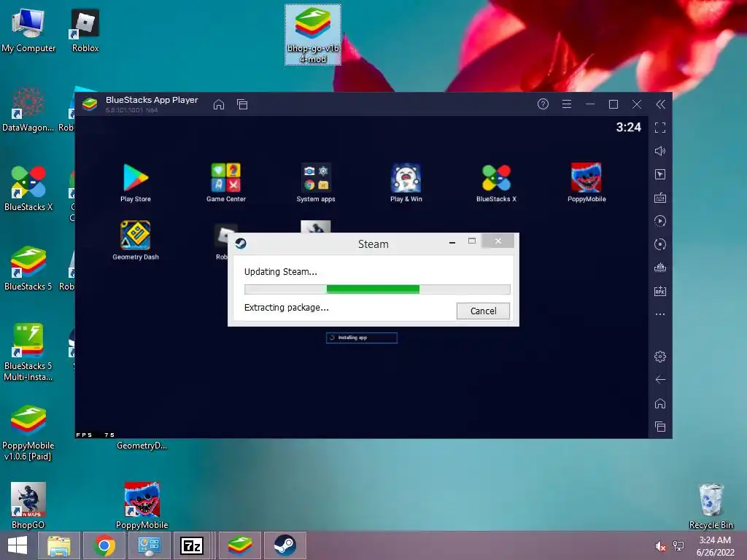The width and height of the screenshot is (747, 560).
Task: Go to BlueStacks home from title bar
Action: coord(219,104)
